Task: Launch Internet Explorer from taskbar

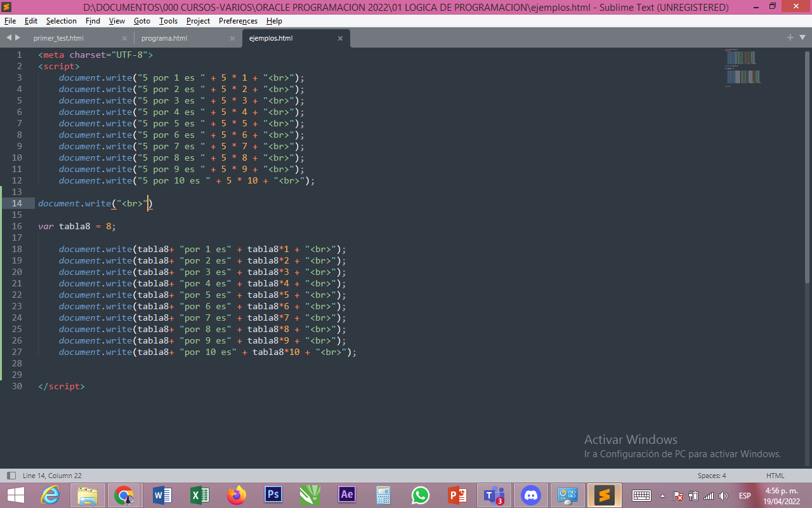Action: 51,495
